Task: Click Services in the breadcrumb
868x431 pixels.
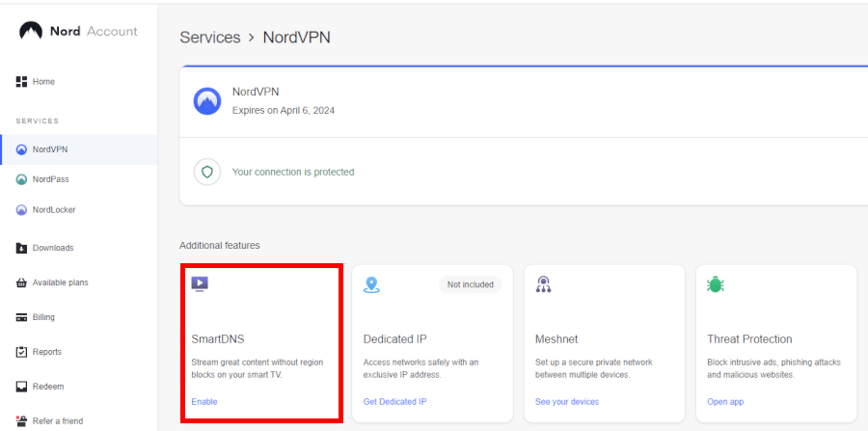Action: pyautogui.click(x=210, y=38)
